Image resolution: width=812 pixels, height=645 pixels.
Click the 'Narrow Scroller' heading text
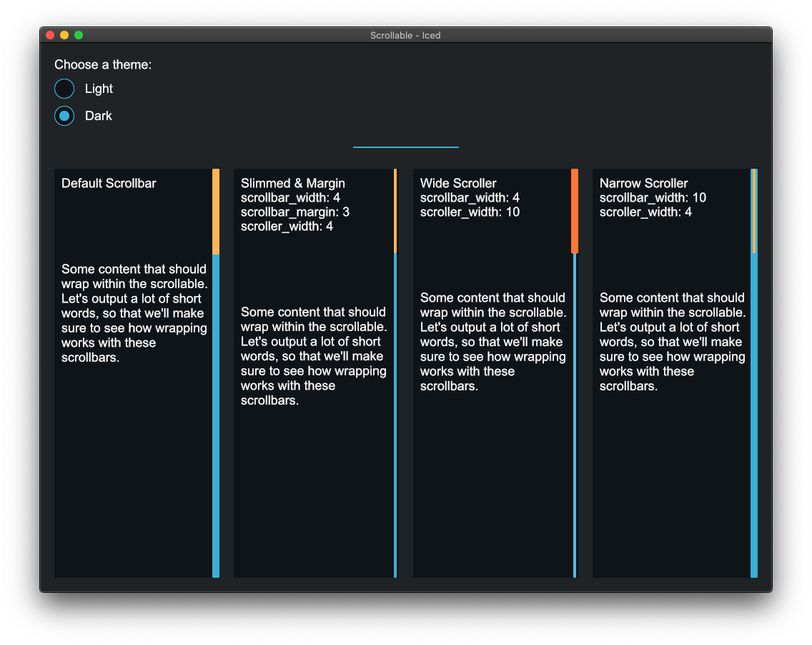643,183
